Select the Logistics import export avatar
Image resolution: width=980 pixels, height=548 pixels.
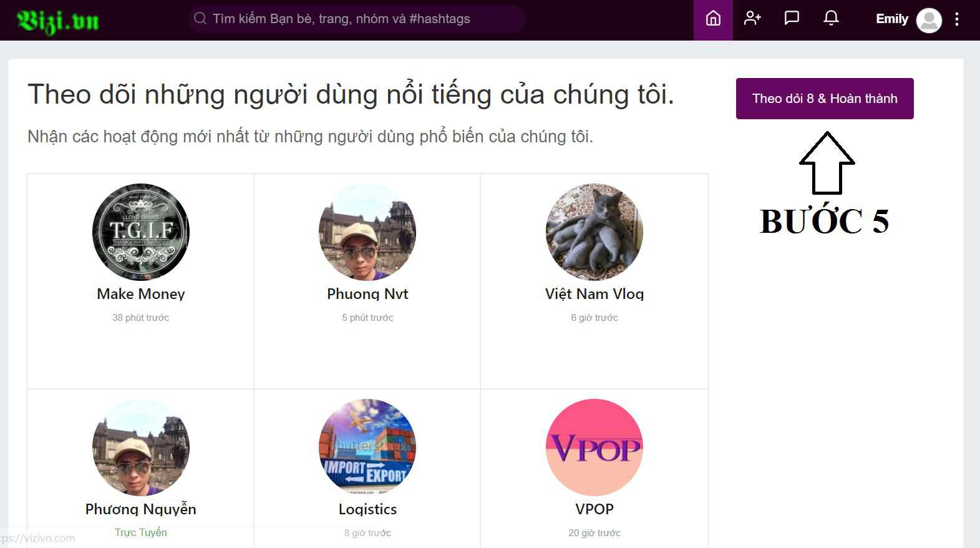367,448
